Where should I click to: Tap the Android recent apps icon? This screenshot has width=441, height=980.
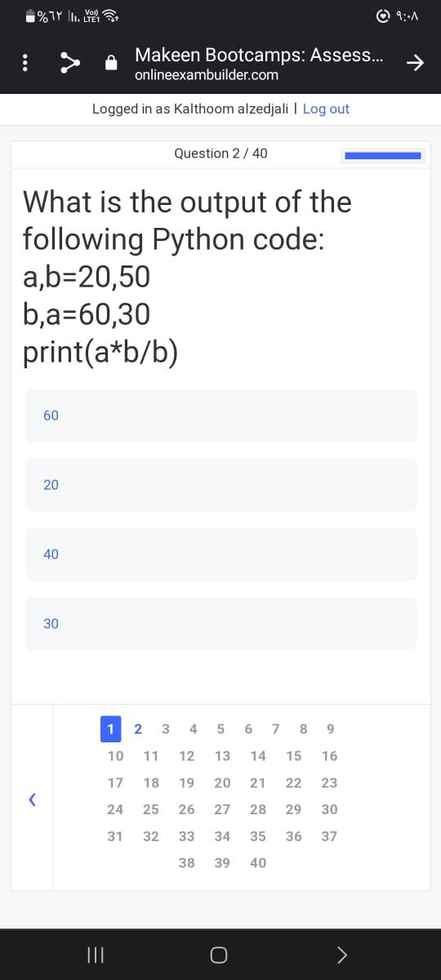[94, 955]
